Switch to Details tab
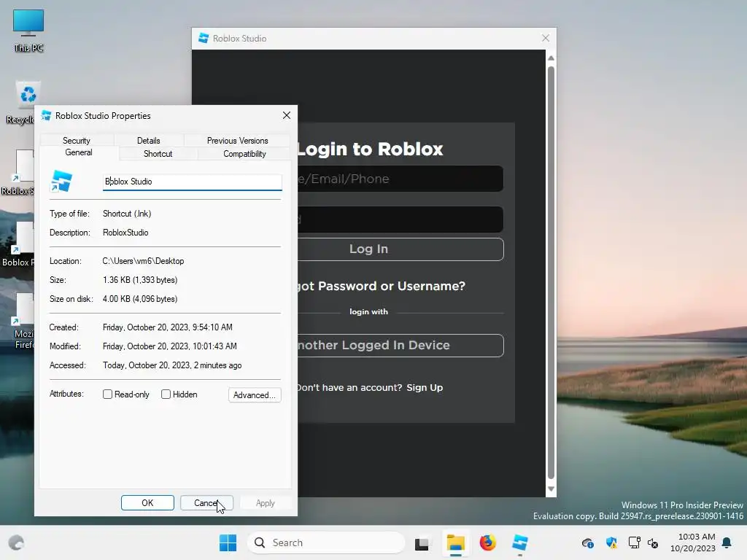Image resolution: width=747 pixels, height=560 pixels. point(149,141)
